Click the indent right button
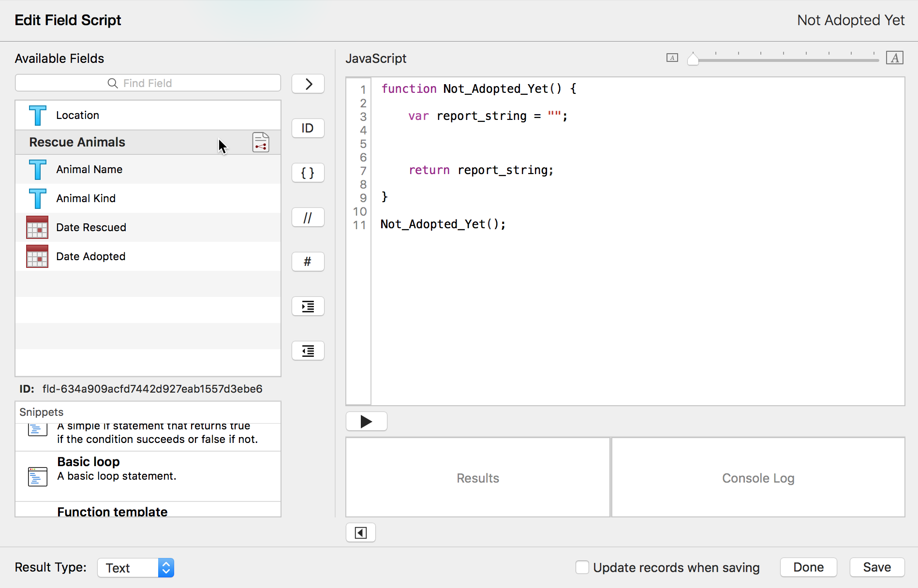 pos(308,306)
